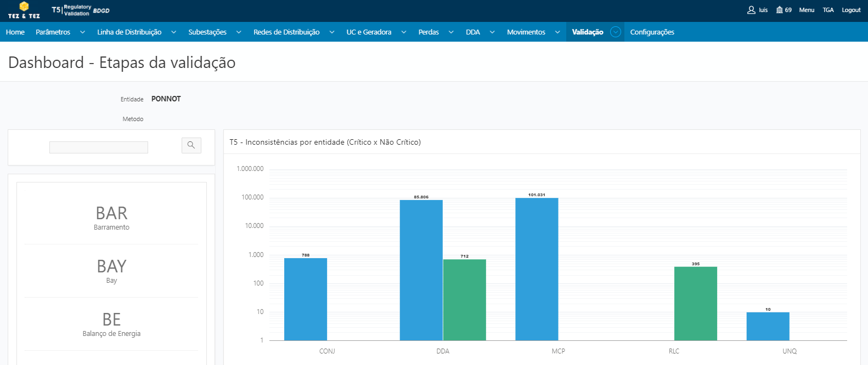
Task: Click the building icon labeled 69
Action: tap(779, 10)
